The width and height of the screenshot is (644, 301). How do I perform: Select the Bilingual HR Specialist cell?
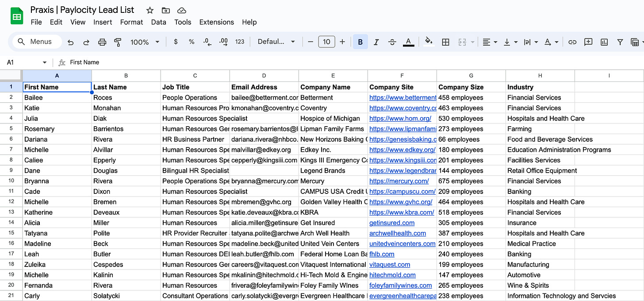pyautogui.click(x=195, y=170)
